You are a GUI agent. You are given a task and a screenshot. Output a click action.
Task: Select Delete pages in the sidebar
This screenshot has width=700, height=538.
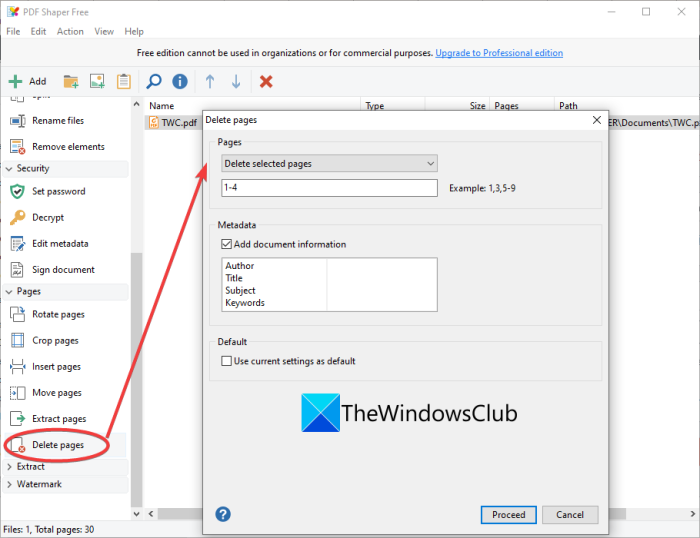pos(58,445)
